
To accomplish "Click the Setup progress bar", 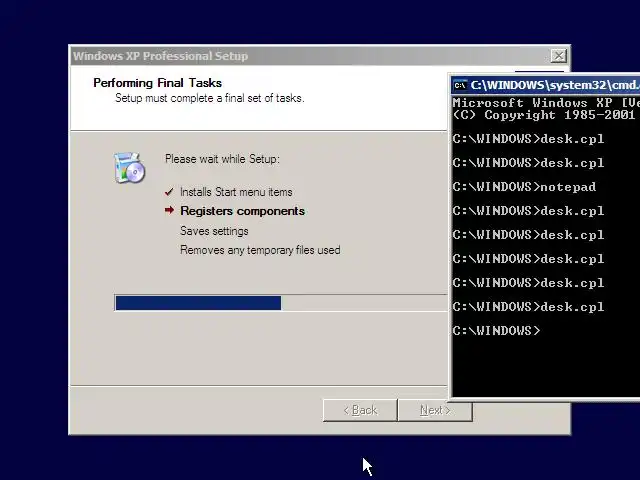I will click(x=281, y=303).
